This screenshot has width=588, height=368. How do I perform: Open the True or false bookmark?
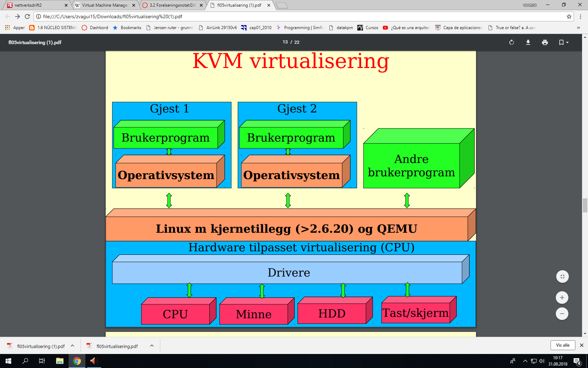pyautogui.click(x=512, y=28)
